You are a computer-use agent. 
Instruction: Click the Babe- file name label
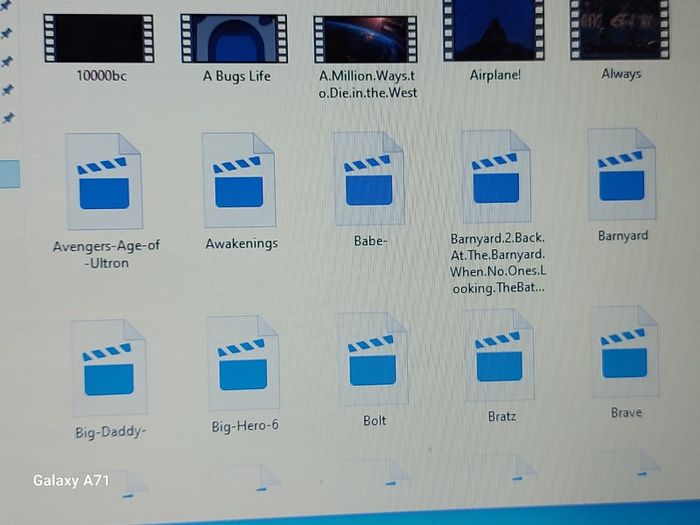pyautogui.click(x=371, y=241)
